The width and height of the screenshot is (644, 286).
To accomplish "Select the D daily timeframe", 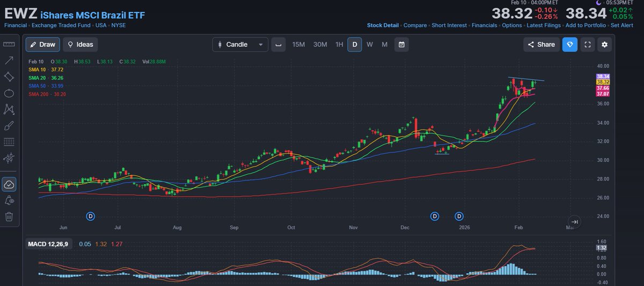I will [354, 45].
